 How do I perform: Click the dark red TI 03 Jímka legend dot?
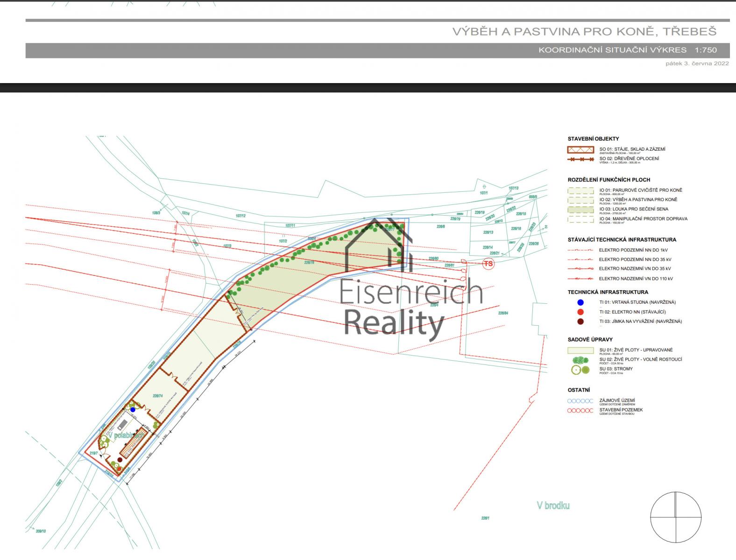[x=580, y=322]
